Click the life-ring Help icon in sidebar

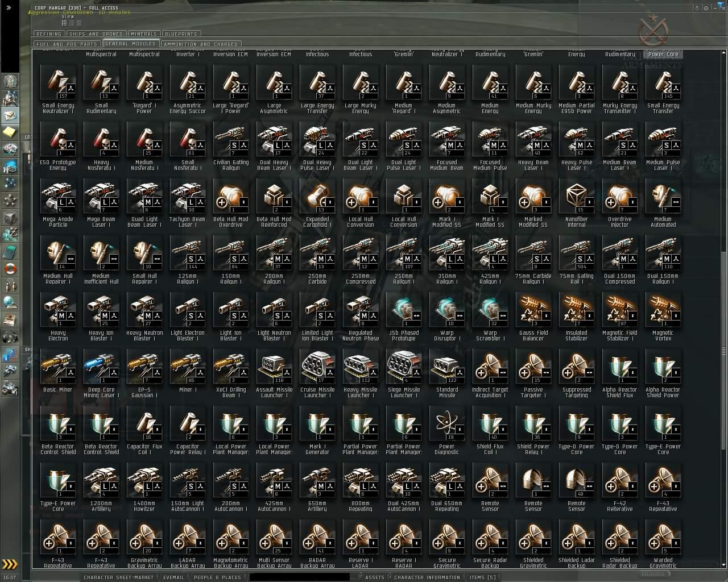10,268
